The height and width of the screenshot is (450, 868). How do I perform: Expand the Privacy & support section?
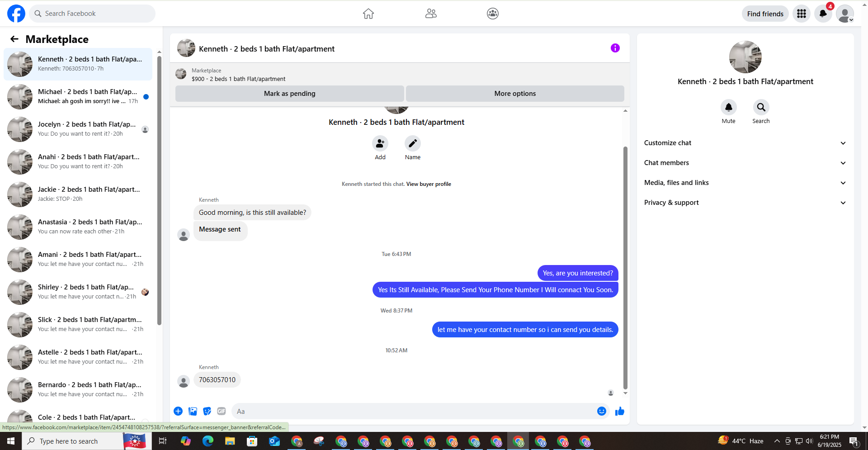(745, 203)
